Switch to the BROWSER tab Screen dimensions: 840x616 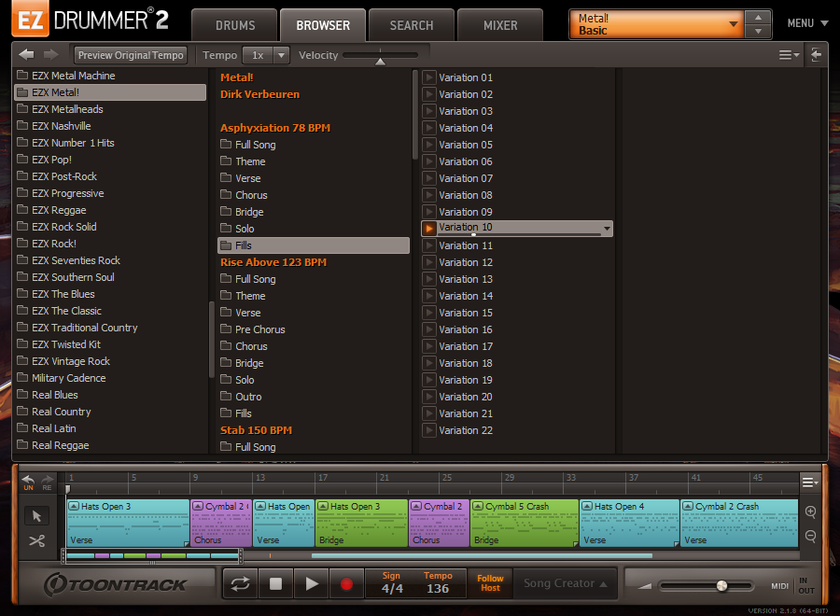point(323,25)
